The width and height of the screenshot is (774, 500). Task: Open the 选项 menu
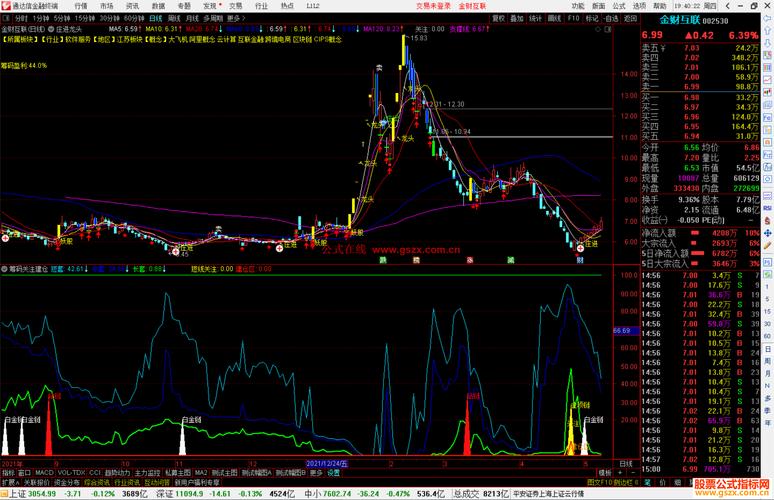[639, 6]
